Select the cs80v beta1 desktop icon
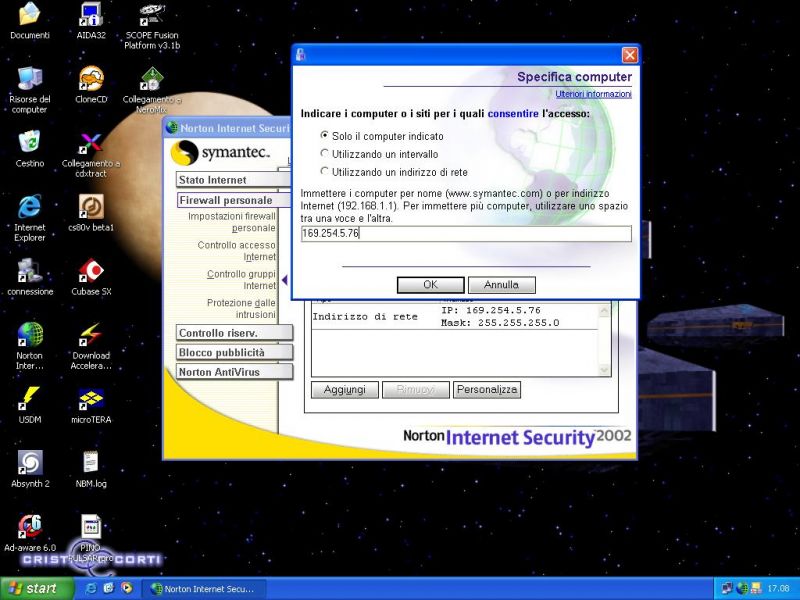This screenshot has height=600, width=800. 91,207
